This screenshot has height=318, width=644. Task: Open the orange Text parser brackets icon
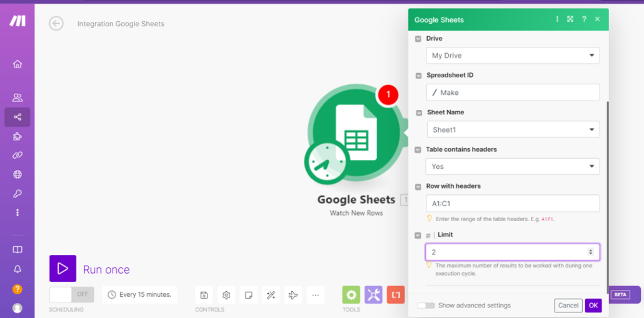tap(396, 295)
